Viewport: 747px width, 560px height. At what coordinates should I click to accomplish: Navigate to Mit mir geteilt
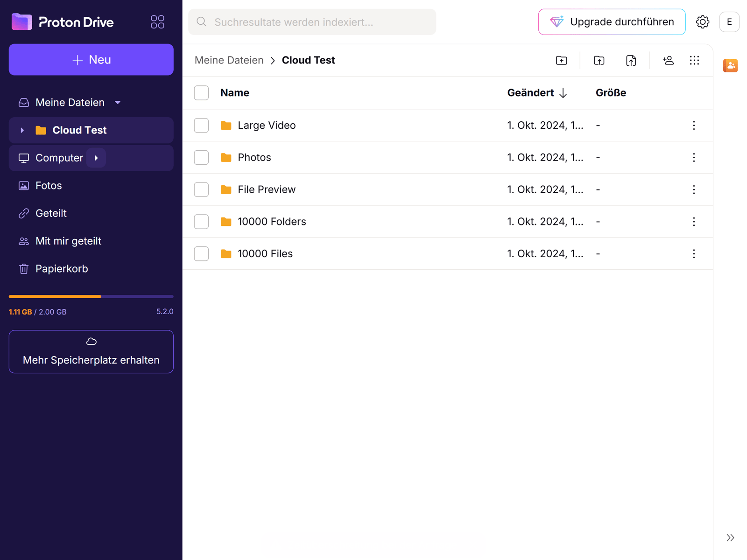click(x=68, y=241)
